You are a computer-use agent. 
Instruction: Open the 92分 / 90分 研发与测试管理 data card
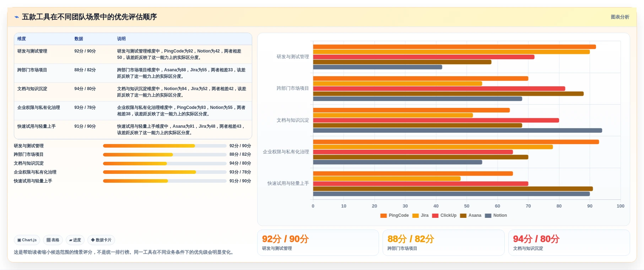[x=318, y=243]
